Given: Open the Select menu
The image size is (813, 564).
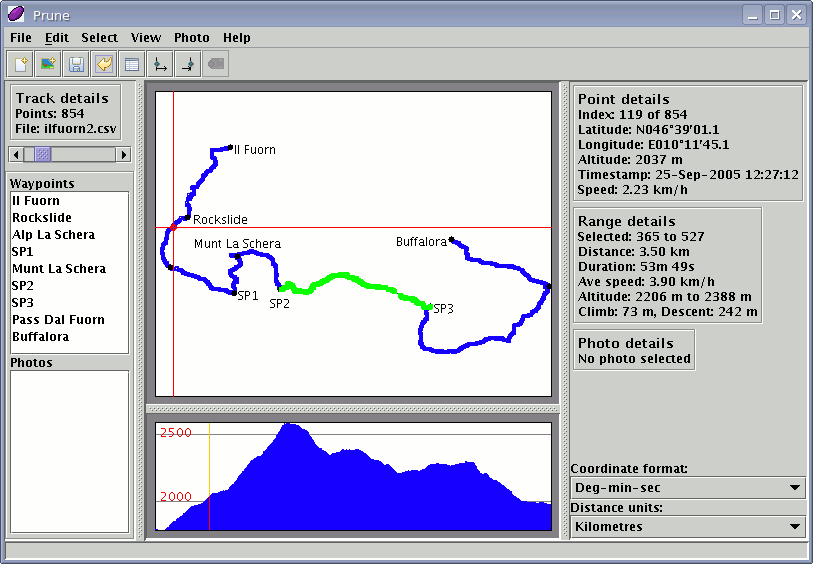Looking at the screenshot, I should (99, 37).
